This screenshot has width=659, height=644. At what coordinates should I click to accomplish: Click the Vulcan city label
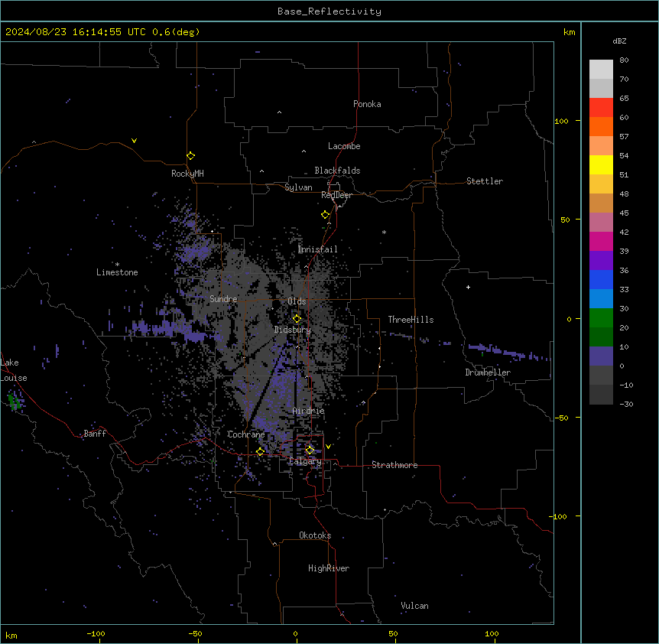[414, 606]
